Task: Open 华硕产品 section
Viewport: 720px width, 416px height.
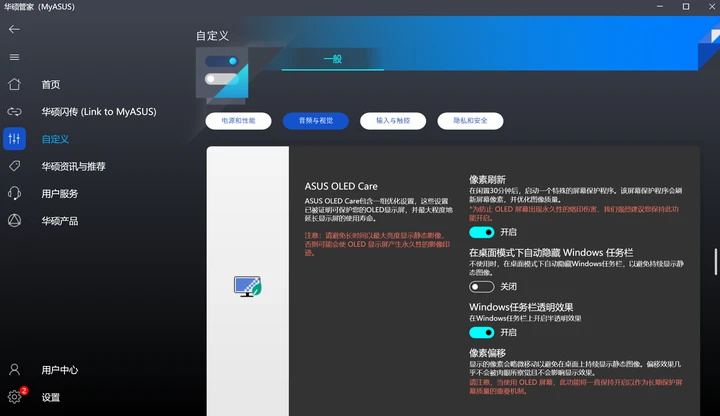Action: (x=60, y=221)
